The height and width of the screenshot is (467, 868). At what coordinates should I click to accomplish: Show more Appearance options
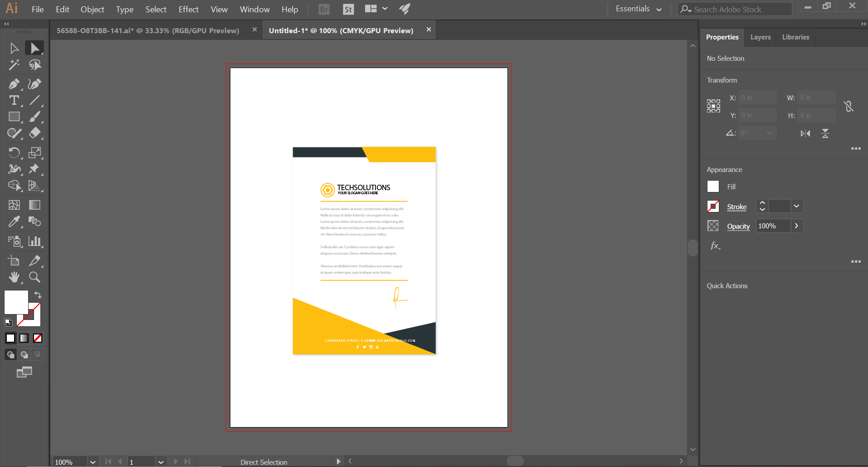pyautogui.click(x=856, y=261)
